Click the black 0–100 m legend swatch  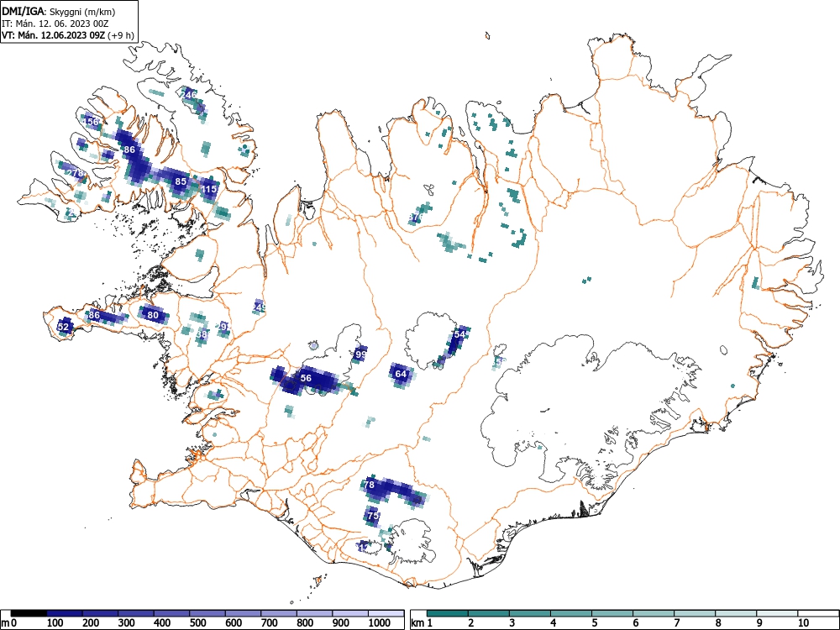coord(29,613)
